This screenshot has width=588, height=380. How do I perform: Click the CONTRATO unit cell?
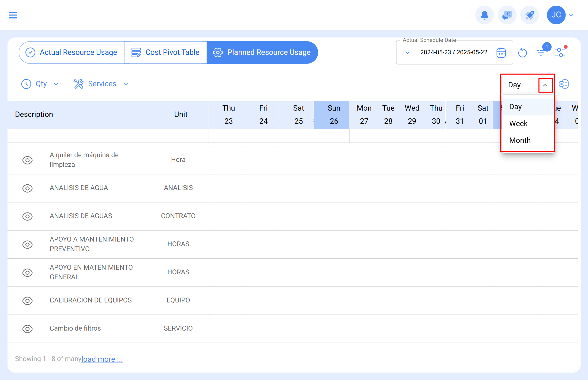tap(178, 216)
